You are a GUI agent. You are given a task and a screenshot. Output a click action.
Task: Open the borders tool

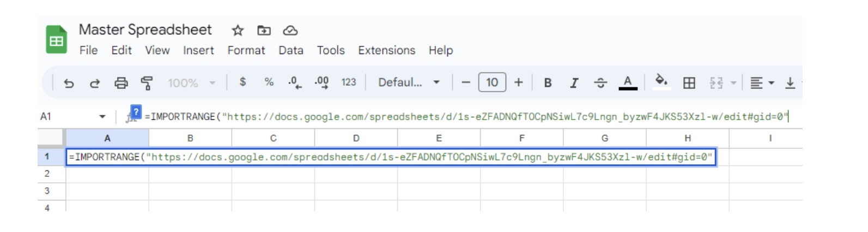pyautogui.click(x=689, y=83)
